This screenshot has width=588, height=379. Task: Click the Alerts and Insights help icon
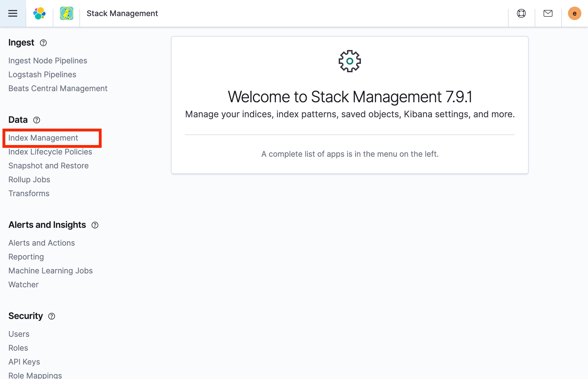pyautogui.click(x=95, y=225)
